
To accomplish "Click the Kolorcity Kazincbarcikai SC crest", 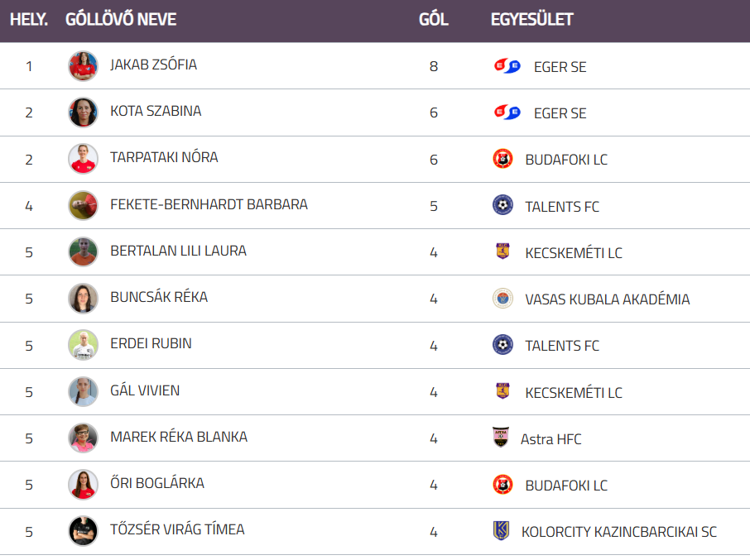I will [x=501, y=531].
